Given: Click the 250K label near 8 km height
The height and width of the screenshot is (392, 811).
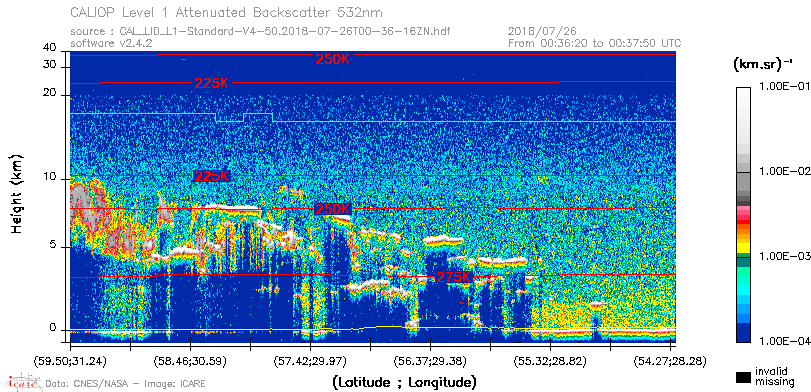Looking at the screenshot, I should coord(333,209).
